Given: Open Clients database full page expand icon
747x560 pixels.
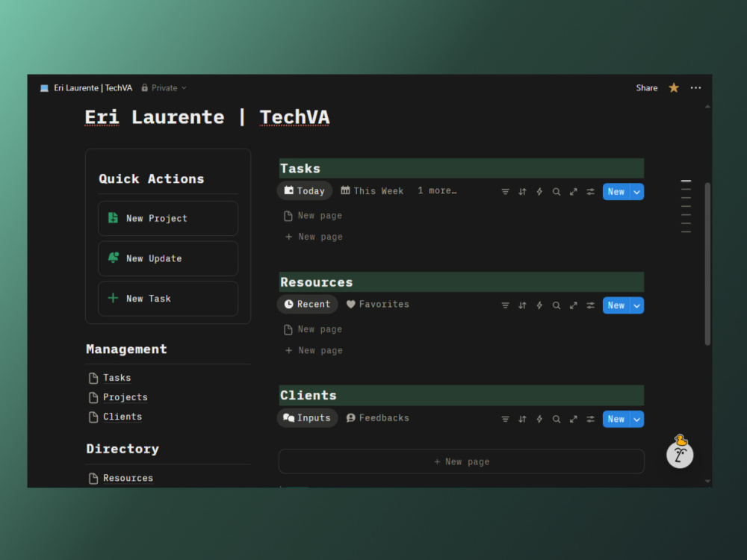Looking at the screenshot, I should pos(573,419).
